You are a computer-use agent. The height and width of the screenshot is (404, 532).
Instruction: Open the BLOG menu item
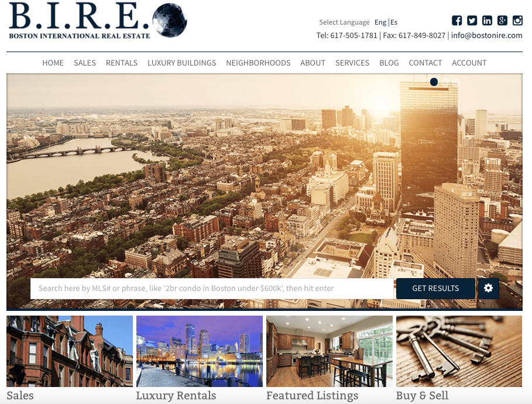click(x=389, y=63)
